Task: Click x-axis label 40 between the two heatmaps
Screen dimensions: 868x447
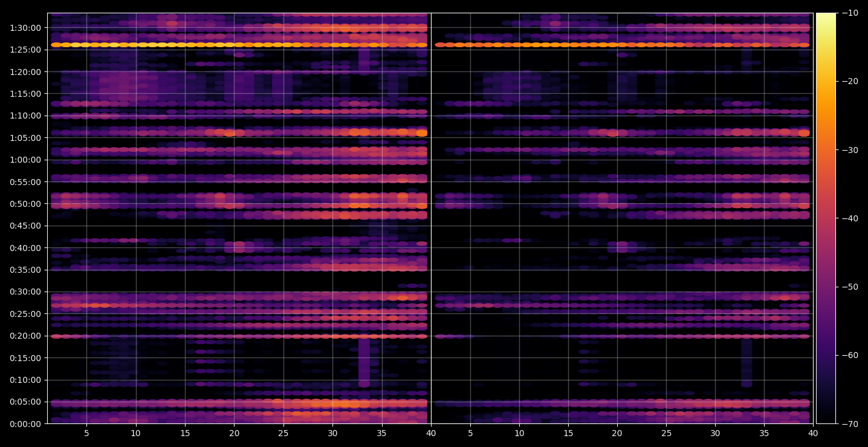Action: pyautogui.click(x=430, y=434)
